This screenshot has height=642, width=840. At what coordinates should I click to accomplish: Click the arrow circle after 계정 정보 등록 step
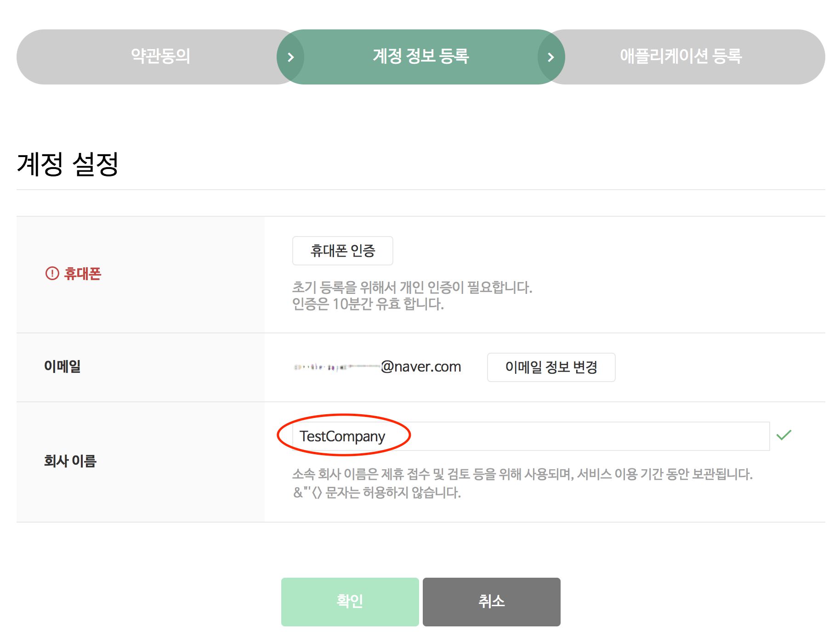coord(551,57)
